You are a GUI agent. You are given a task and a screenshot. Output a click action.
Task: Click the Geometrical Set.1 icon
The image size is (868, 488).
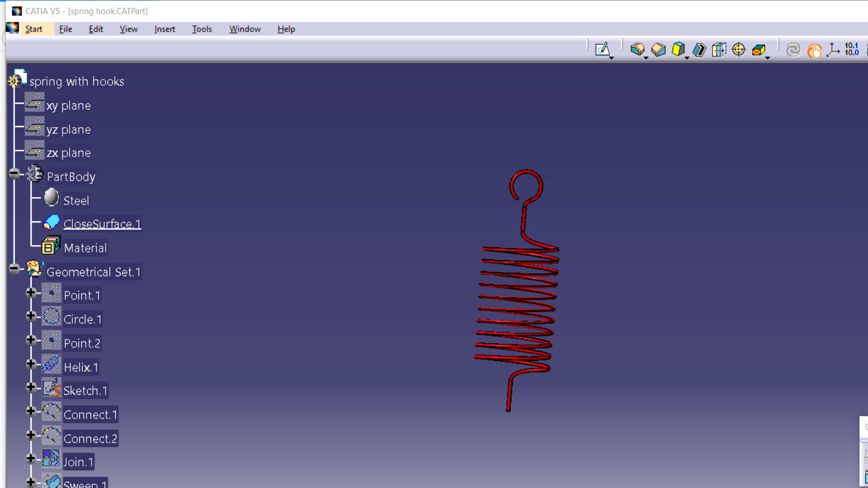click(34, 269)
